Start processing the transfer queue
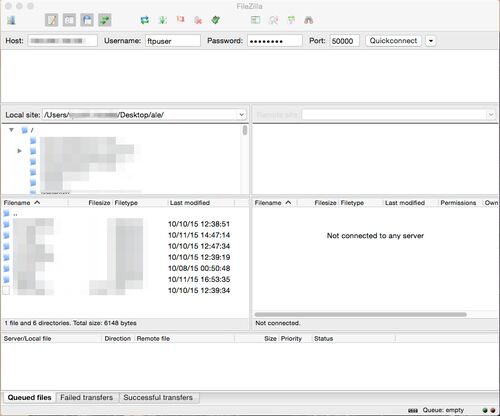 click(x=163, y=20)
